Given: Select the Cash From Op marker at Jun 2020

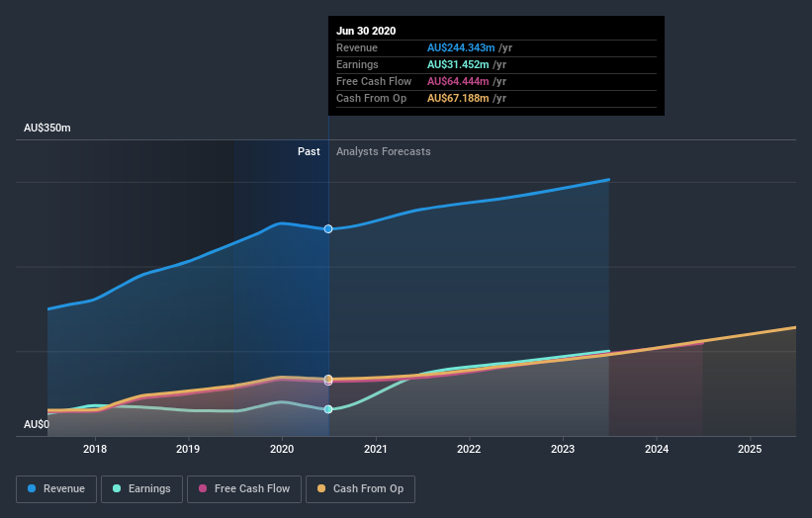Looking at the screenshot, I should tap(328, 379).
